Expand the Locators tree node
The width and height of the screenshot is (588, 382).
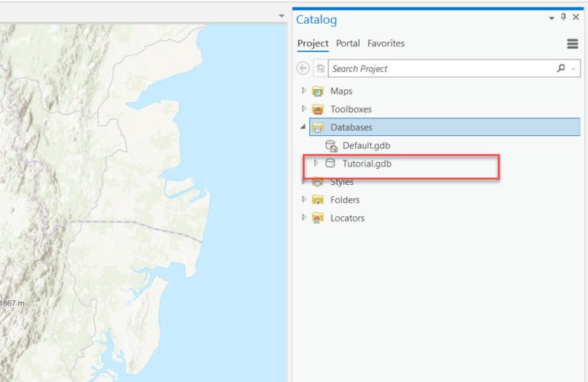304,217
